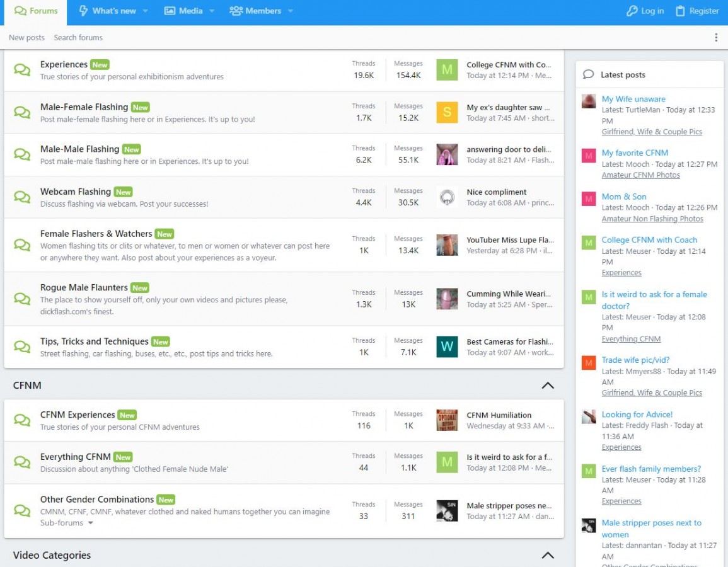Viewport: 728px width, 567px height.
Task: Click the Forums speech bubble icon
Action: [20, 11]
